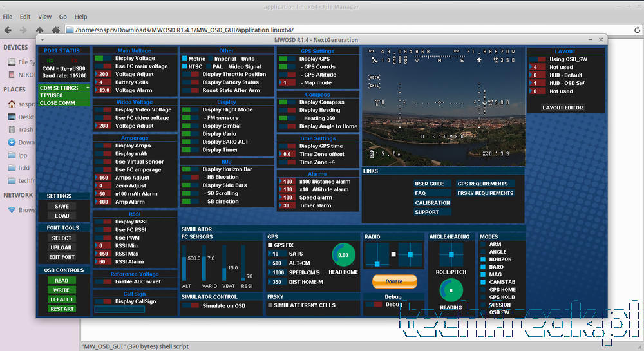Open the Go menu

pos(63,17)
